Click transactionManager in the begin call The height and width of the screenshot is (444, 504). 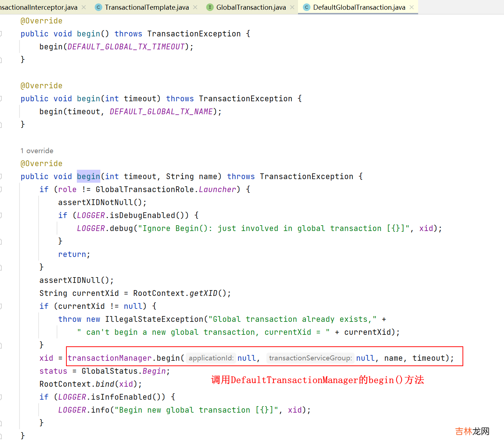click(110, 358)
